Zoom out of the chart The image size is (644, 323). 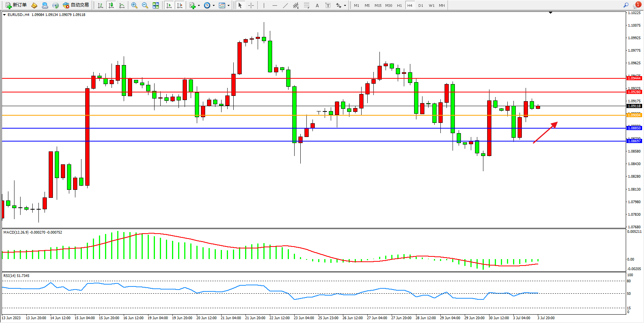pyautogui.click(x=145, y=5)
